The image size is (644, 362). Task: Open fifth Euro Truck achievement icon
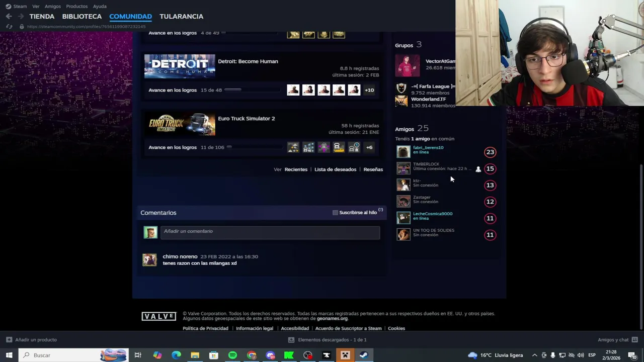[x=354, y=147]
